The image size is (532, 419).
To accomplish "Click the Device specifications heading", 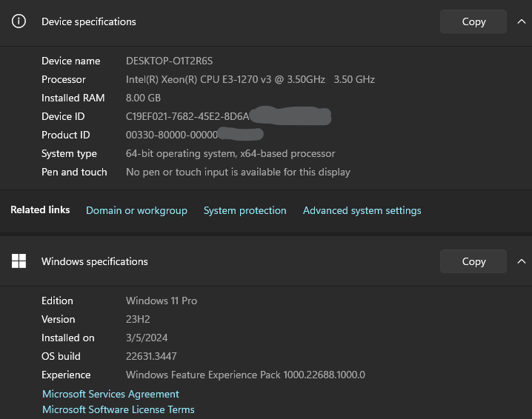I will (x=89, y=21).
